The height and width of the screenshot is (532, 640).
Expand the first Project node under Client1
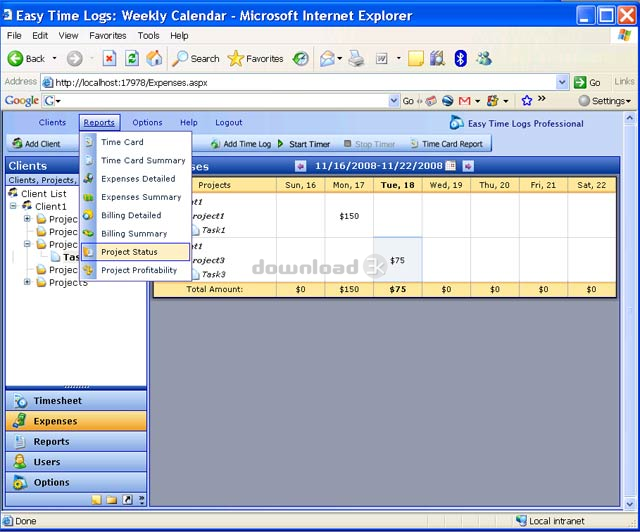pos(27,218)
